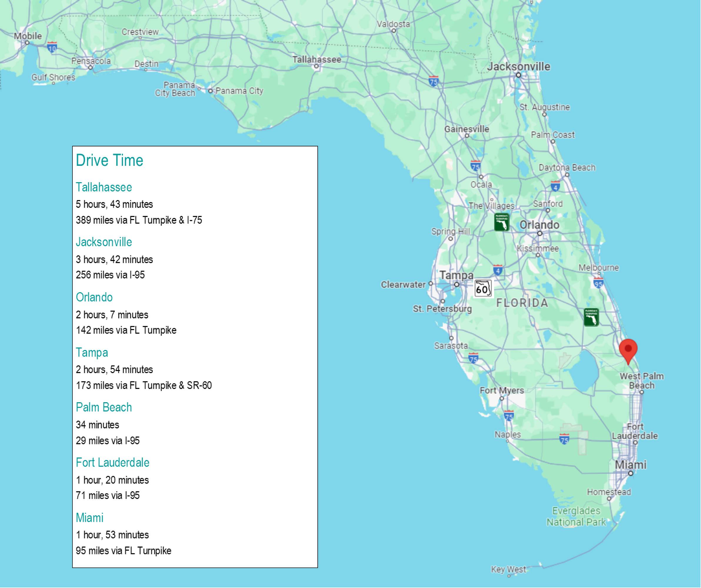Click the I-75 shield near Sarasota
701x588 pixels.
tap(473, 358)
